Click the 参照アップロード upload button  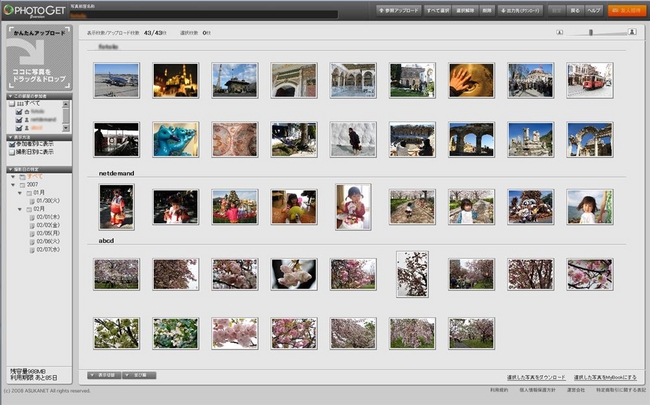point(399,10)
